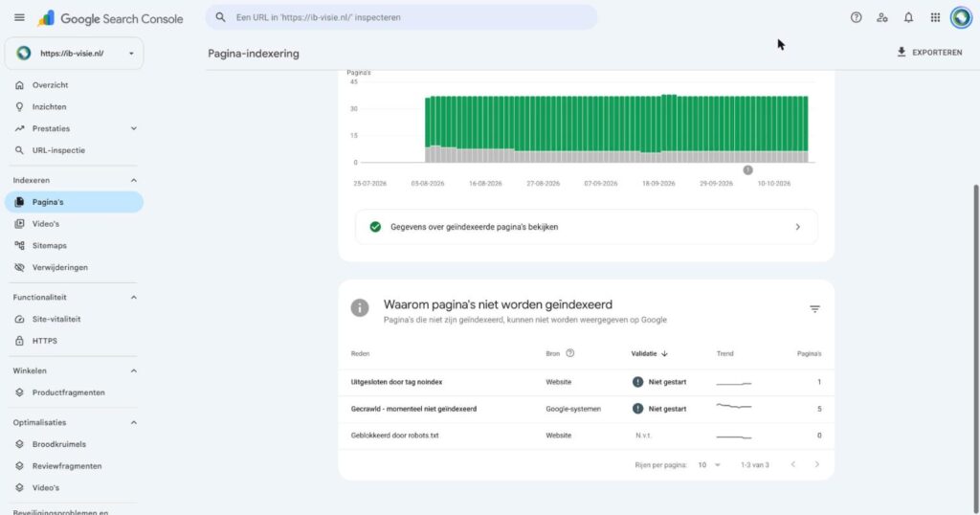This screenshot has height=515, width=980.
Task: Open Broodkruimels in sidebar
Action: pos(59,444)
